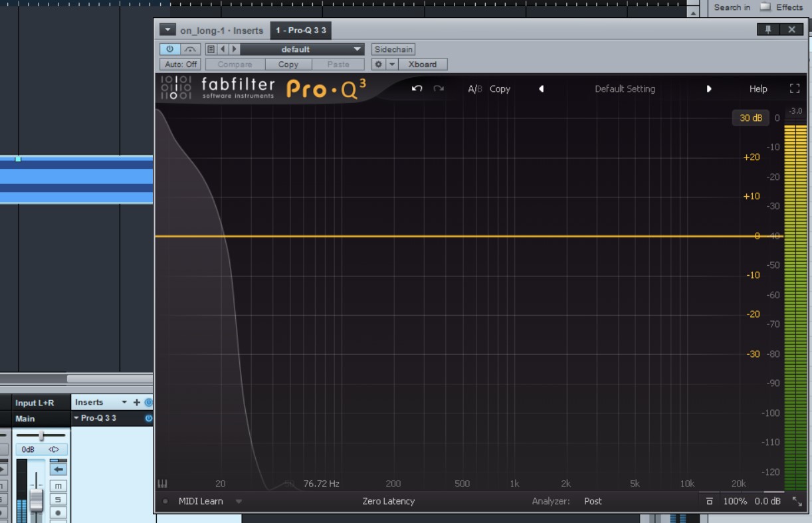Viewport: 812px width, 523px height.
Task: Enable MIDI Learn
Action: pos(201,501)
